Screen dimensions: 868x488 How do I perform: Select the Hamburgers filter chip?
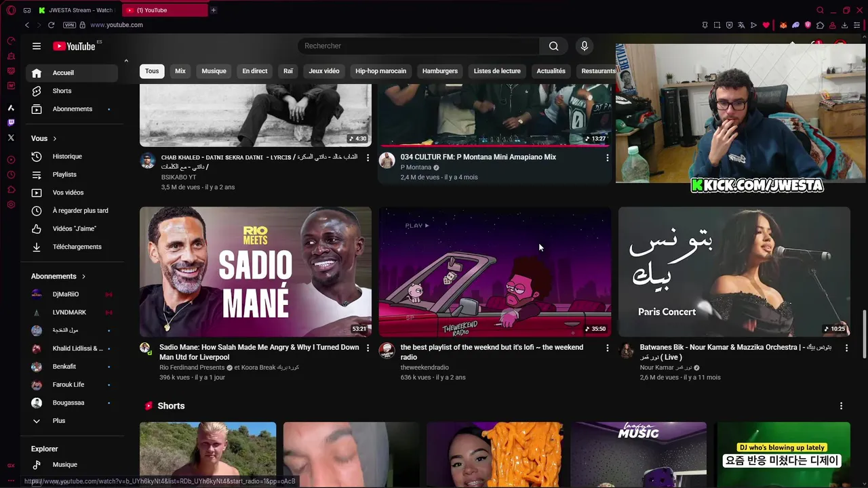[440, 71]
